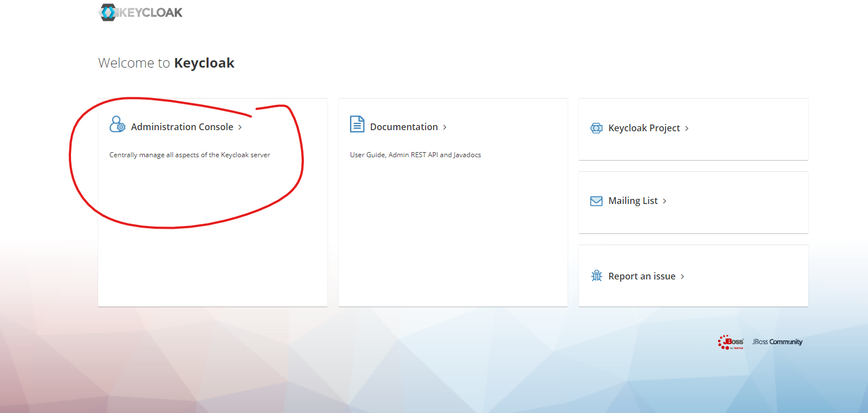Click the Mailing List envelope icon
This screenshot has height=413, width=868.
pyautogui.click(x=596, y=201)
